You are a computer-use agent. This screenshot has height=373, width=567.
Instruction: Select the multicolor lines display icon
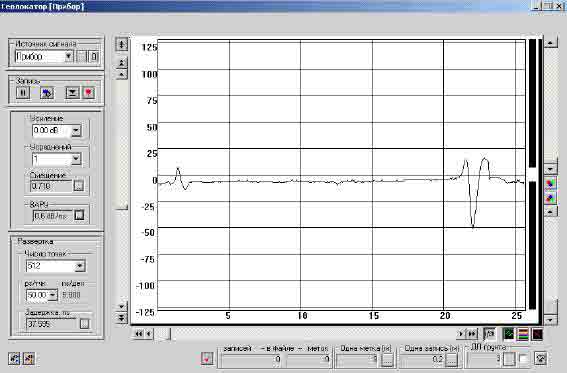[523, 334]
